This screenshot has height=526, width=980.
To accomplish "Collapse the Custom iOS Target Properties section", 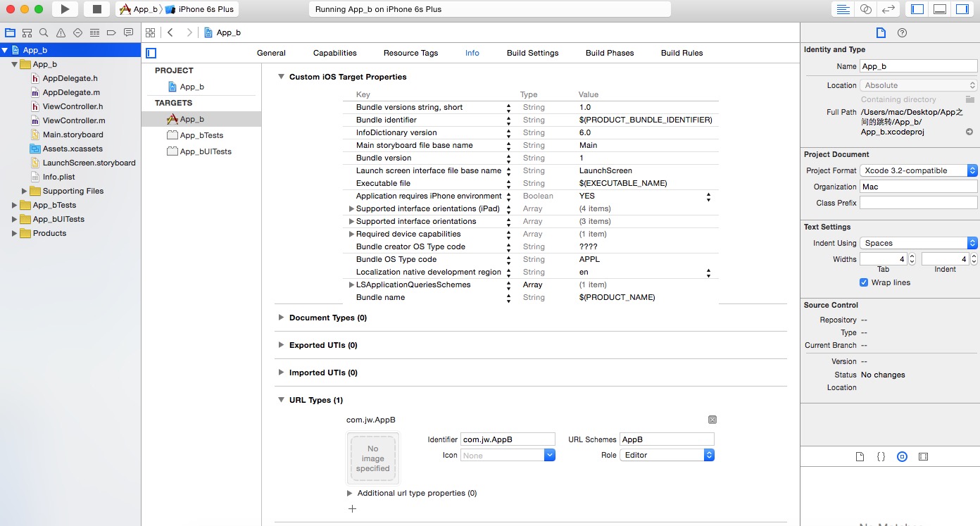I will (x=281, y=77).
